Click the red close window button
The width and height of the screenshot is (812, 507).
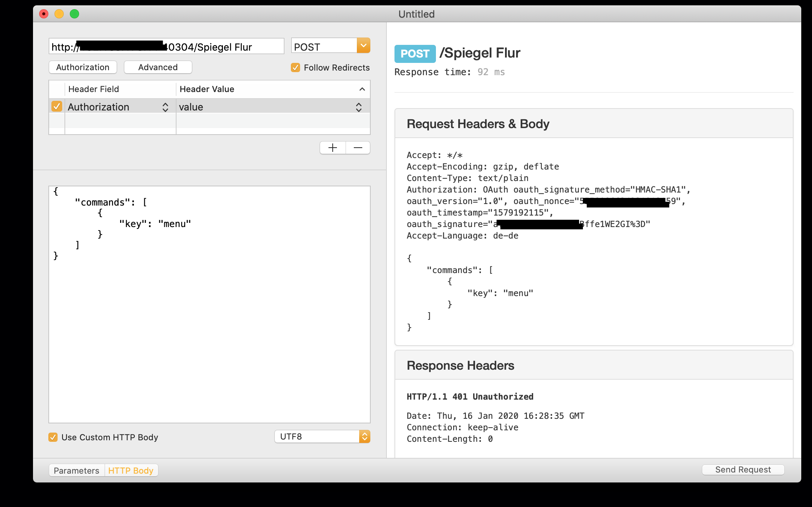[x=44, y=14]
